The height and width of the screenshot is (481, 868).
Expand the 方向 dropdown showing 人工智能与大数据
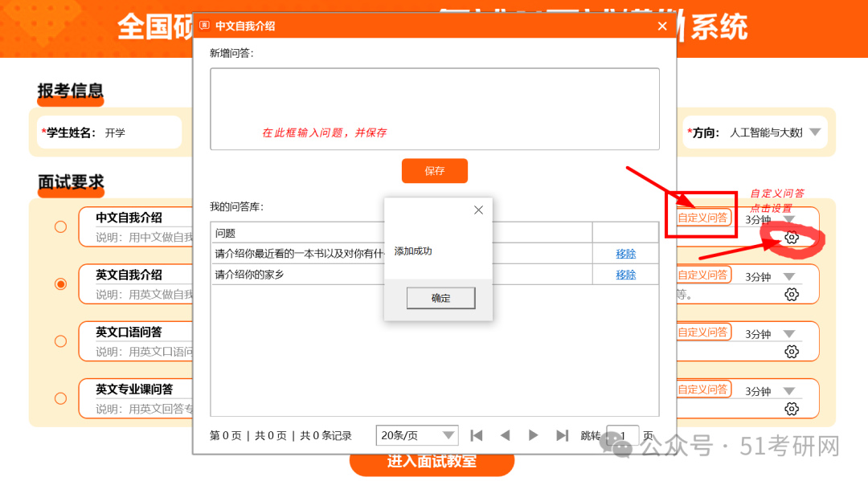pos(814,132)
